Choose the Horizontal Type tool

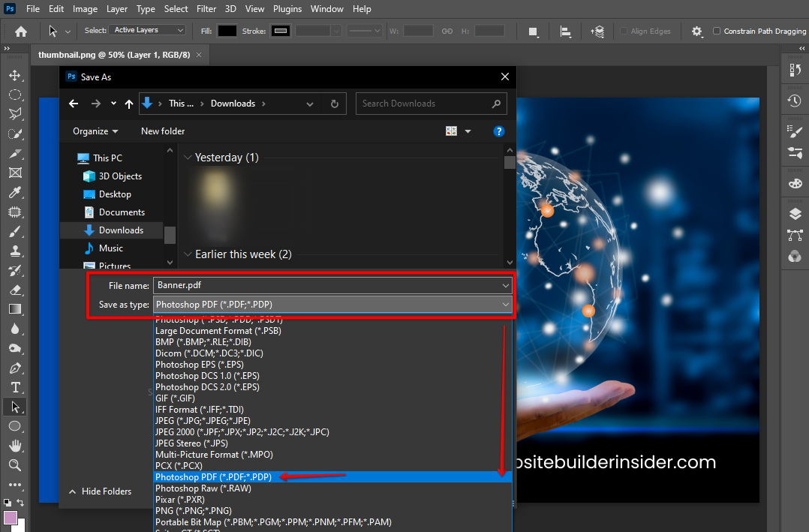pyautogui.click(x=14, y=387)
